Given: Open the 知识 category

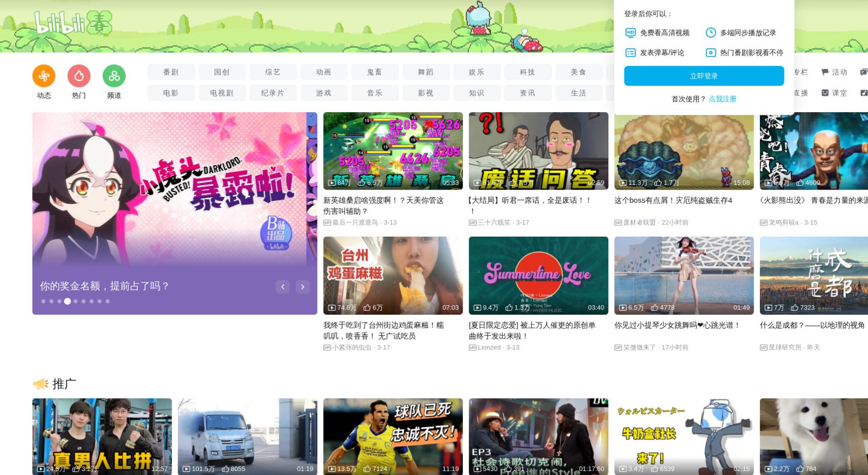Looking at the screenshot, I should [476, 93].
